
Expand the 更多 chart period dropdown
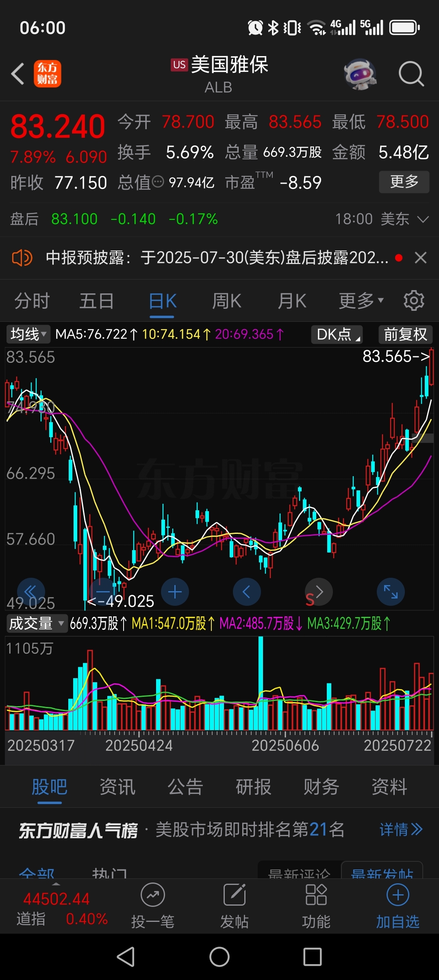point(361,301)
